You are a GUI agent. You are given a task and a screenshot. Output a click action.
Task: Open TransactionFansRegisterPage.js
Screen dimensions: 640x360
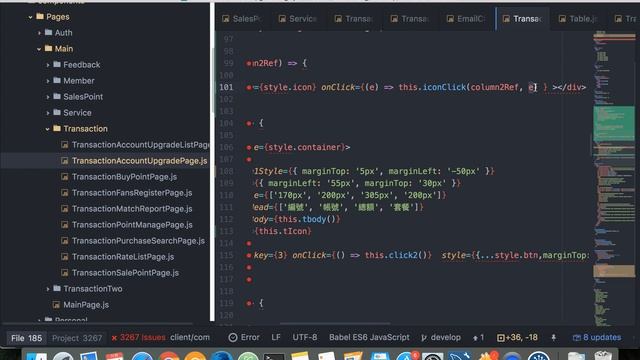click(132, 193)
